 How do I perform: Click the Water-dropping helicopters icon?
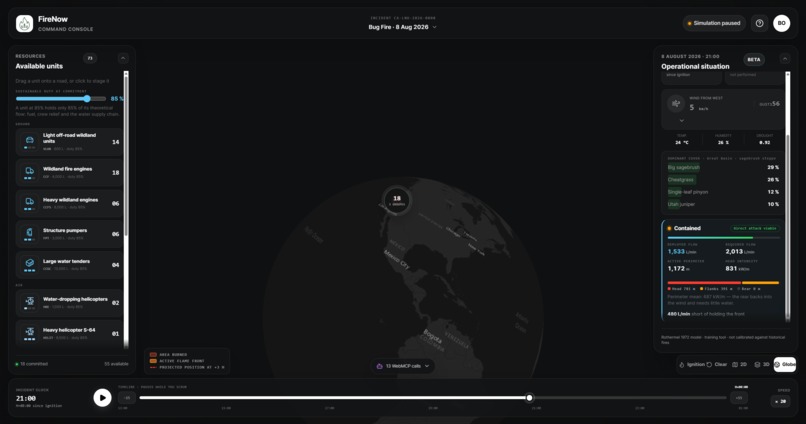point(30,303)
